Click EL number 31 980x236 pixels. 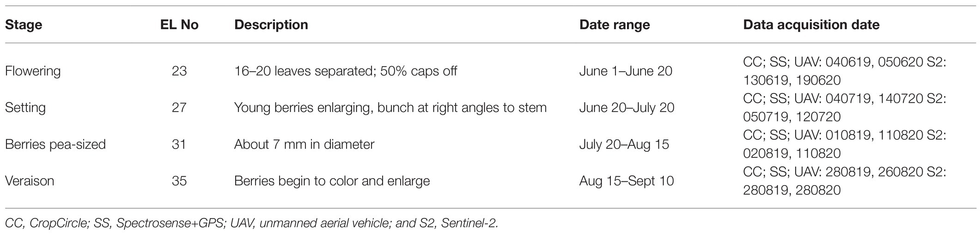(179, 144)
